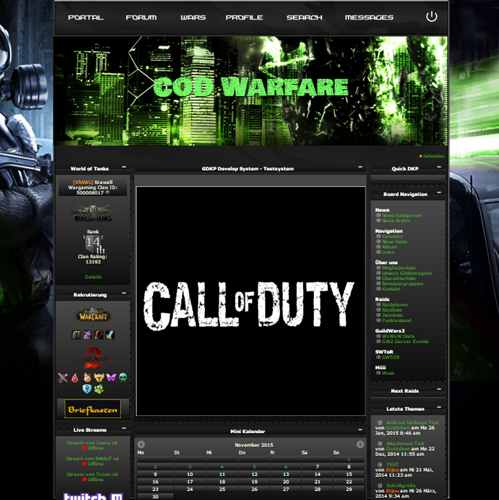
Task: Collapse the Next Raids block
Action: click(439, 389)
